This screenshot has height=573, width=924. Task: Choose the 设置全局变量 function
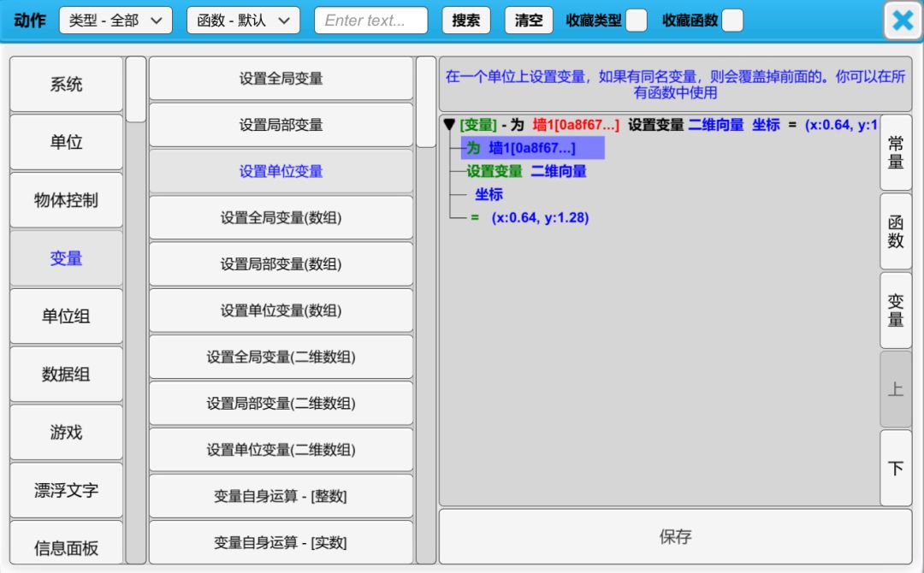281,79
